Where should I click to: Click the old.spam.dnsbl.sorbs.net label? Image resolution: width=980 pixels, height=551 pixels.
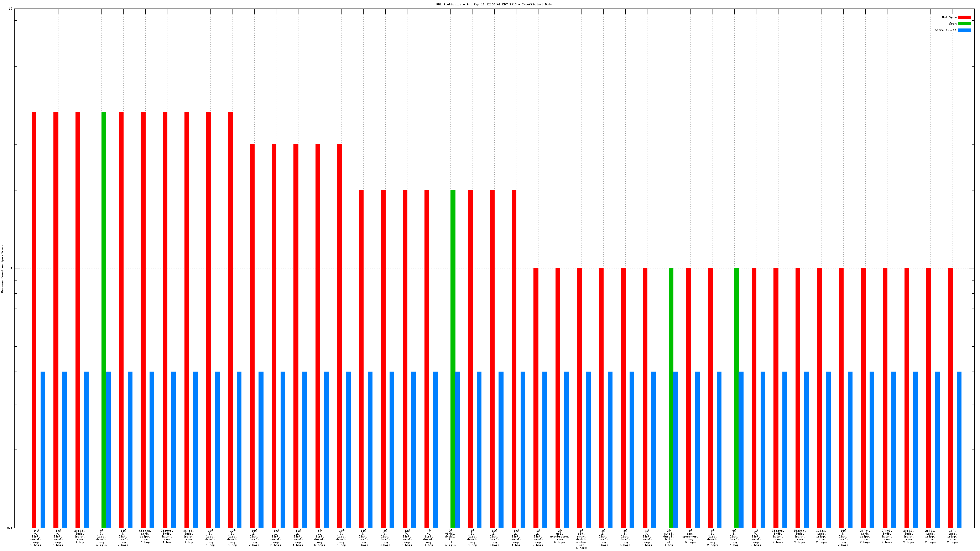581,539
